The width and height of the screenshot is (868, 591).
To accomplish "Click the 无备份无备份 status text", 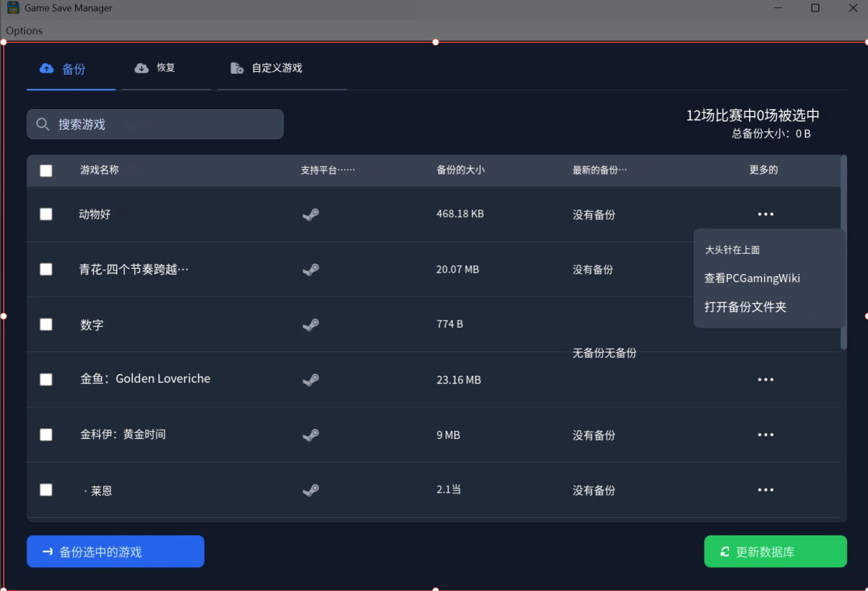I will tap(605, 353).
